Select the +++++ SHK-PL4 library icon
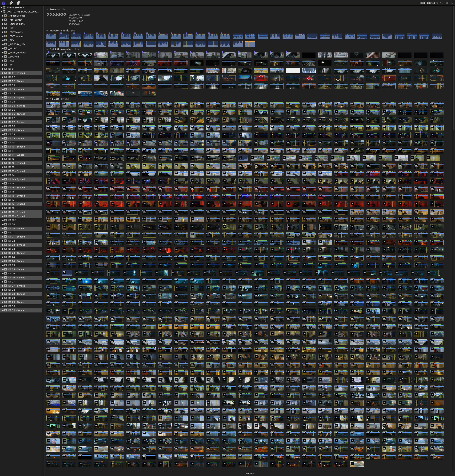 click(x=4, y=7)
